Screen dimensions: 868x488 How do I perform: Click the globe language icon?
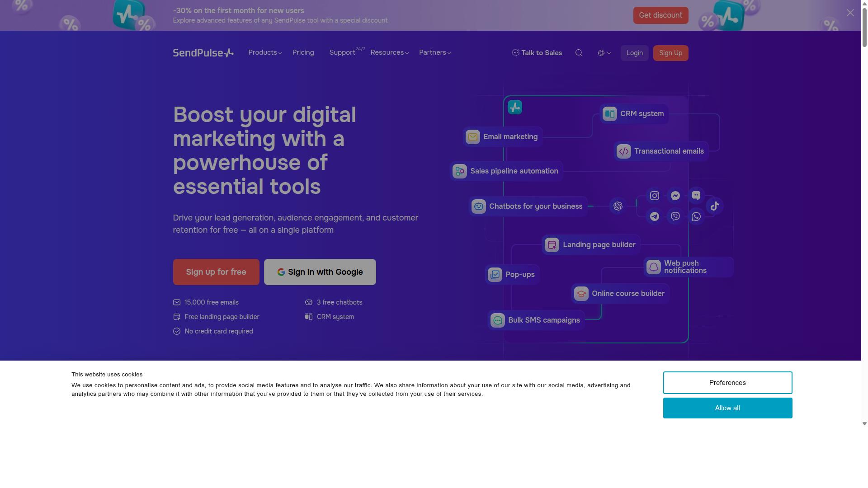pyautogui.click(x=601, y=53)
